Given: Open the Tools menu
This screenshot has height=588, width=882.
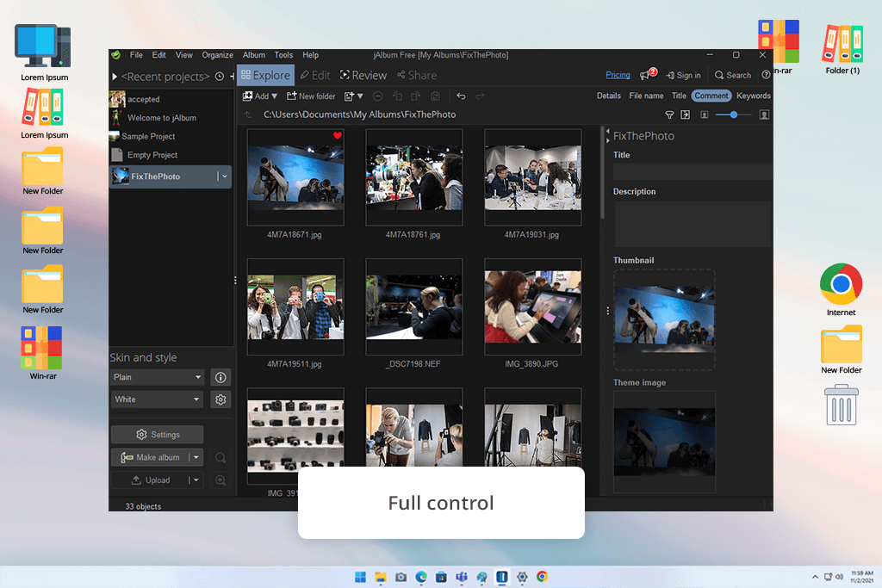Looking at the screenshot, I should (x=283, y=55).
